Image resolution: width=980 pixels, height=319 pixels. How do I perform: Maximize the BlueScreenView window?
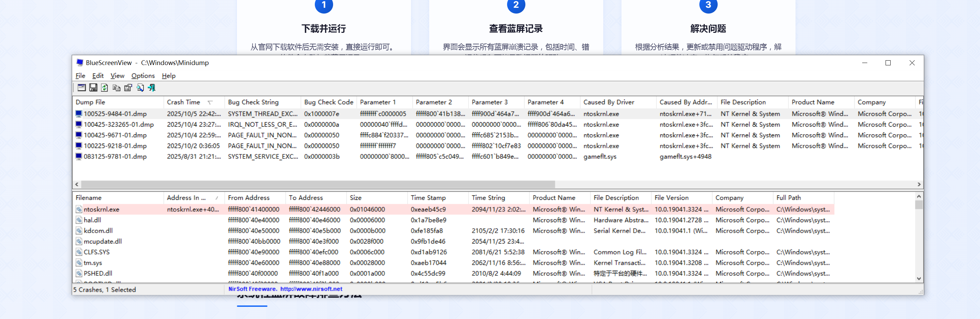point(888,63)
